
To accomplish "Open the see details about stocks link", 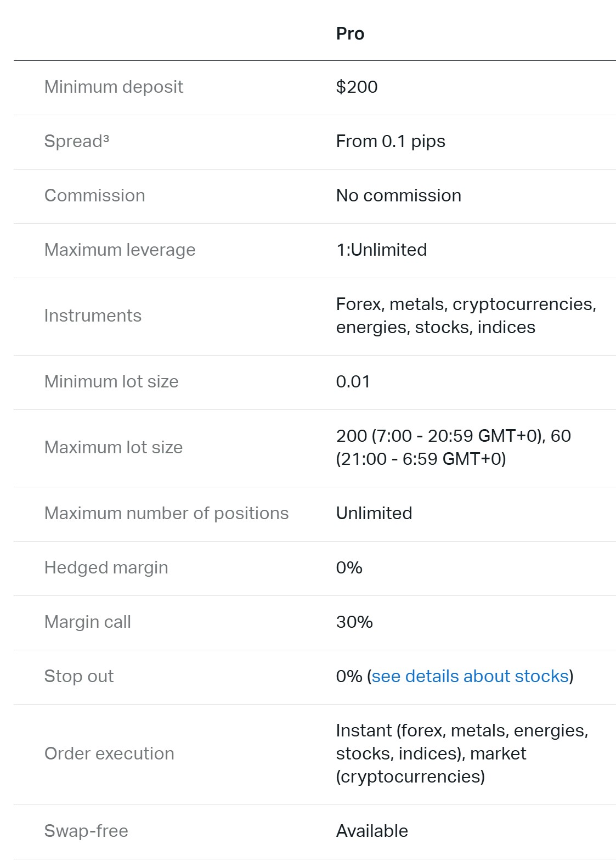I will (470, 676).
